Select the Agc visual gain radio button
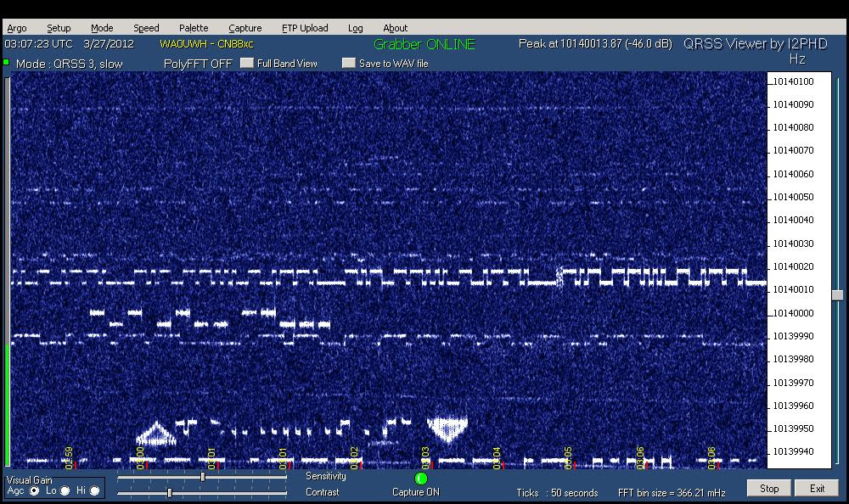The image size is (849, 504). (x=35, y=490)
